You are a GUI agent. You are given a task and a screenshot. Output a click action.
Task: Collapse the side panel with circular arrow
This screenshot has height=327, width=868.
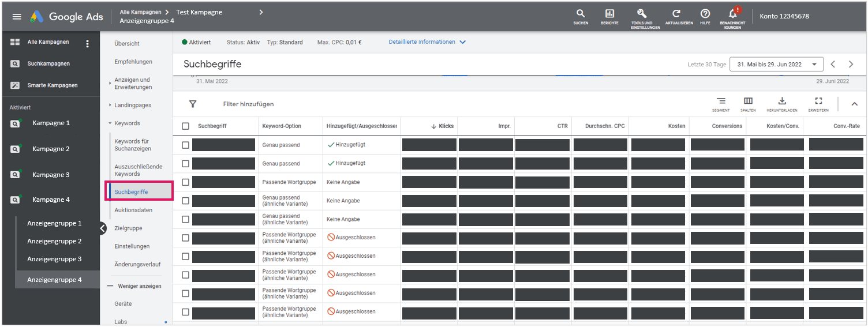[102, 228]
